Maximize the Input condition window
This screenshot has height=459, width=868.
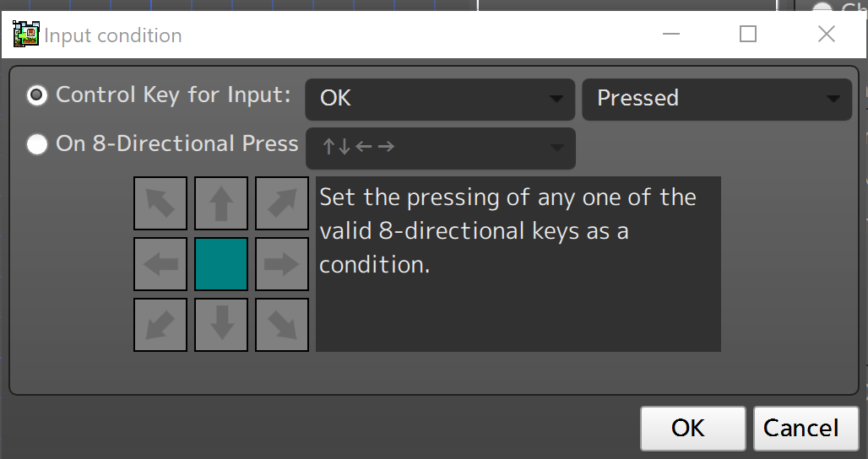click(748, 34)
